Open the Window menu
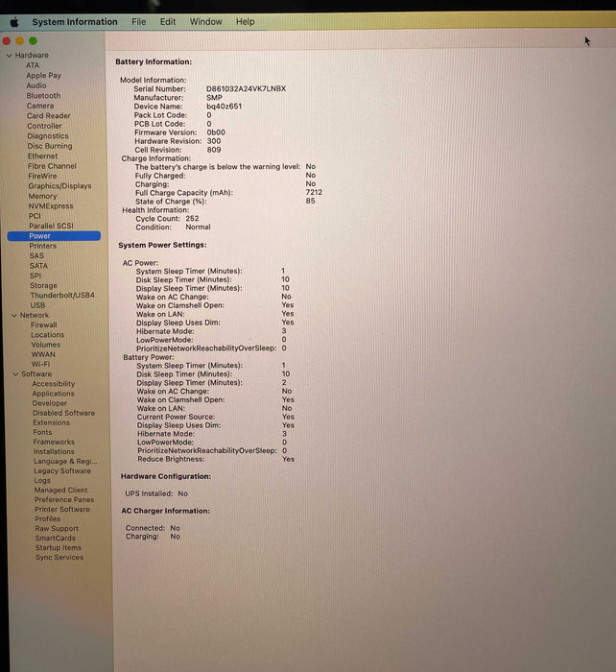The width and height of the screenshot is (616, 672). click(205, 22)
